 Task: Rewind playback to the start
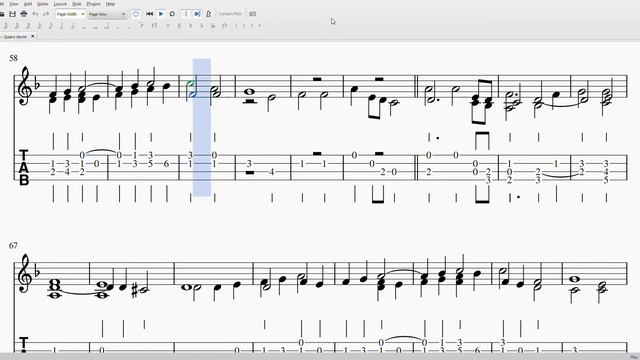[x=149, y=14]
